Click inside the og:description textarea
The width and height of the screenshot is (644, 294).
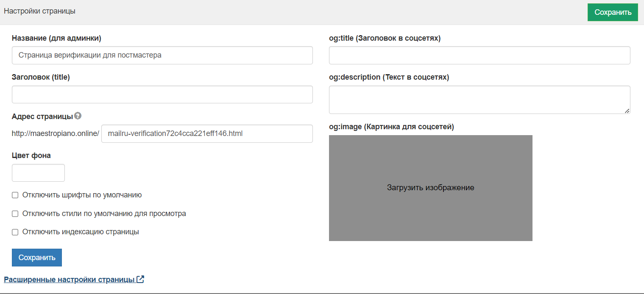click(479, 100)
